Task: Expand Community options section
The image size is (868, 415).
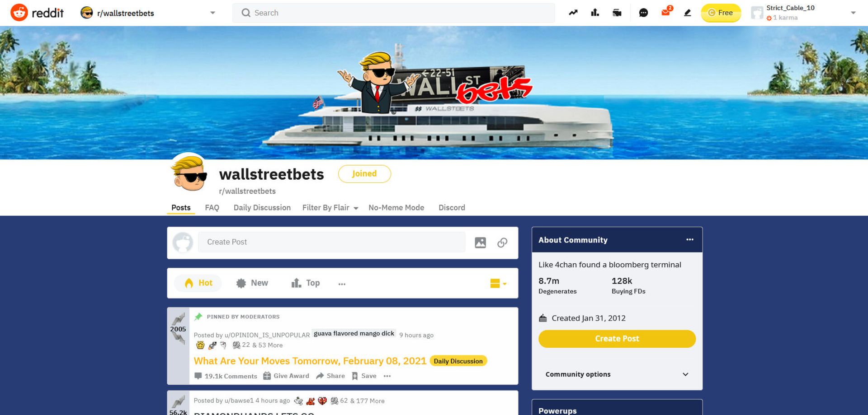Action: pos(617,374)
